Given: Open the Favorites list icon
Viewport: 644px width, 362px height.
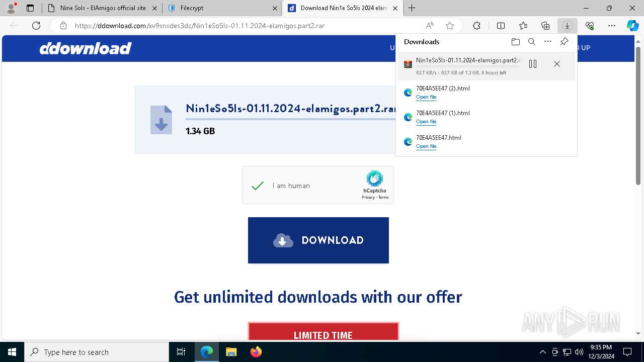Looking at the screenshot, I should [x=523, y=26].
